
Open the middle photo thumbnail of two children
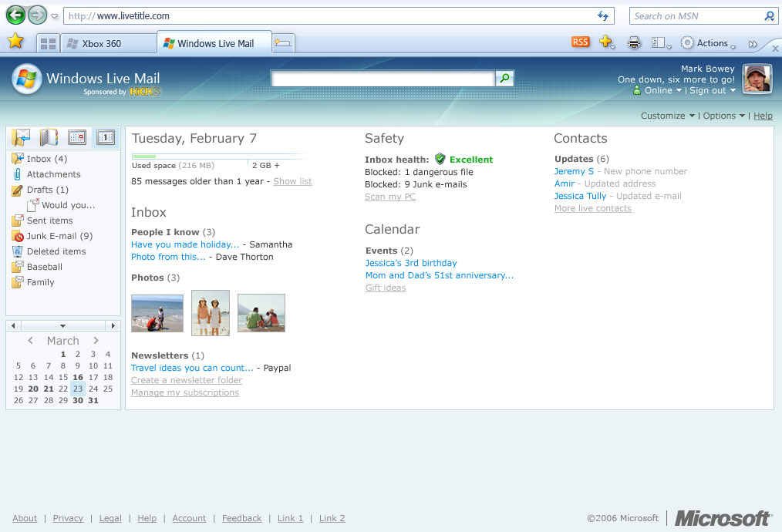click(x=211, y=313)
